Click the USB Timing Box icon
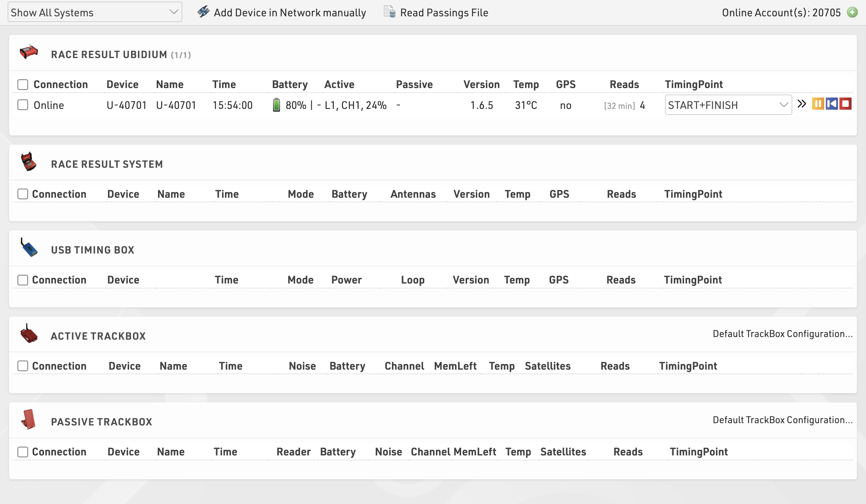This screenshot has width=866, height=504. tap(29, 248)
